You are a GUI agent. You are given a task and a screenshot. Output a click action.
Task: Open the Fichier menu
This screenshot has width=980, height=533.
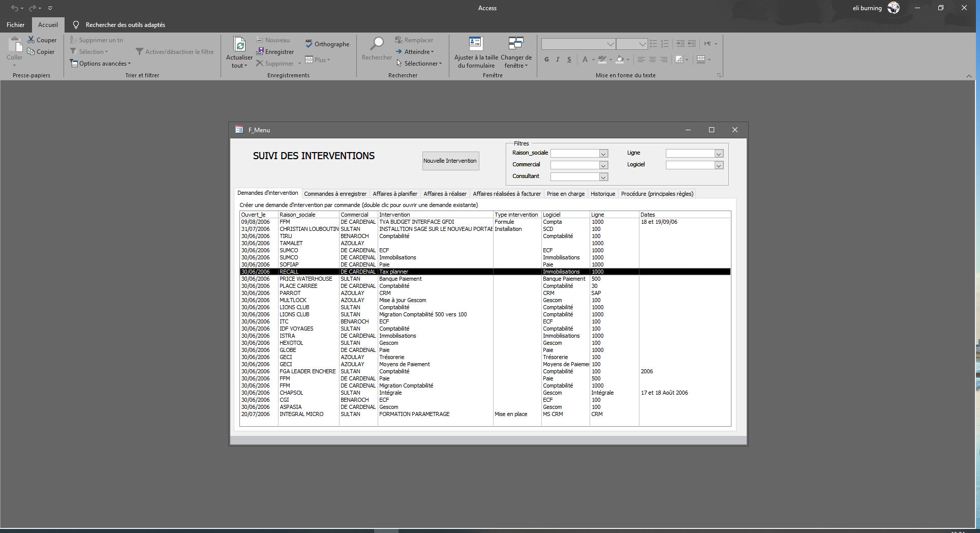(15, 24)
